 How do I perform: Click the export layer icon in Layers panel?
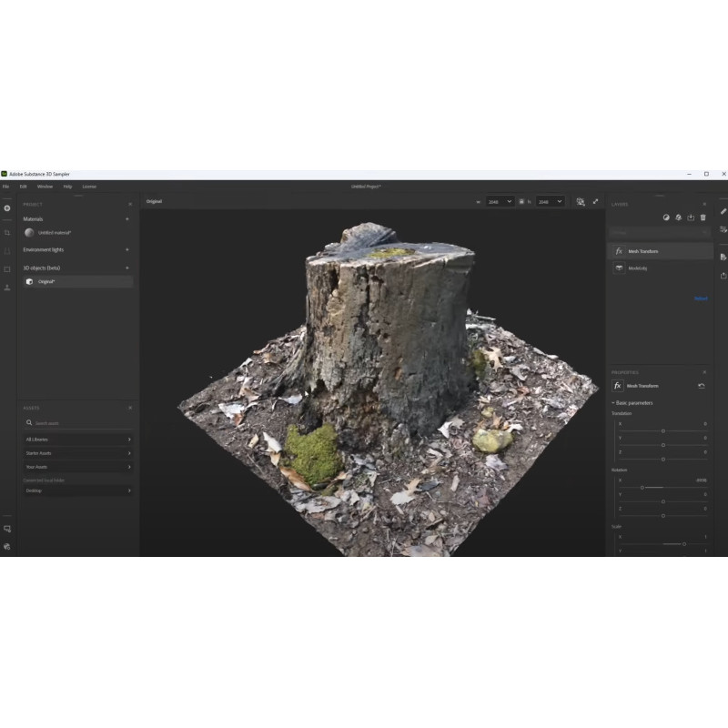point(691,217)
